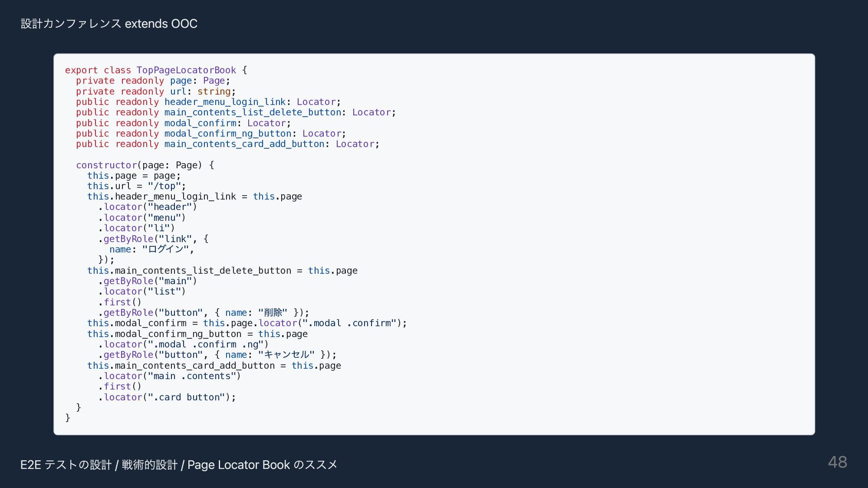The width and height of the screenshot is (868, 488).
Task: Click the 'export' keyword in the first code line
Action: 81,70
